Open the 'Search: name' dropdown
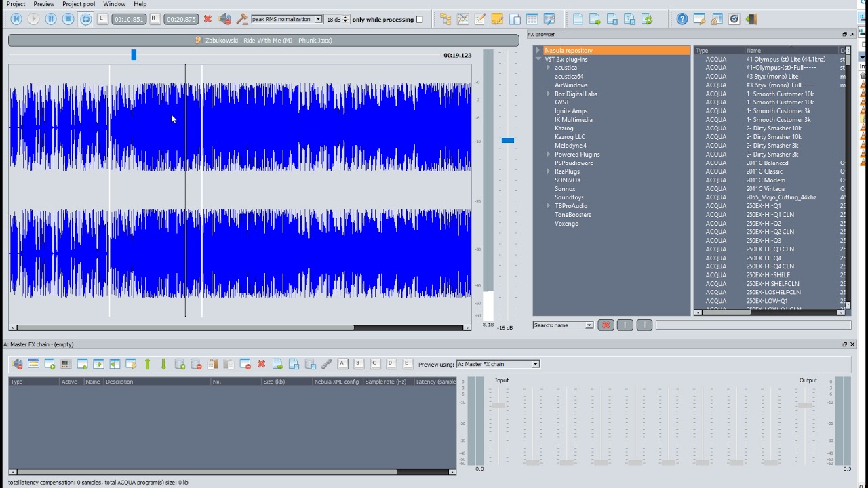Viewport: 868px width, 488px height. [563, 325]
